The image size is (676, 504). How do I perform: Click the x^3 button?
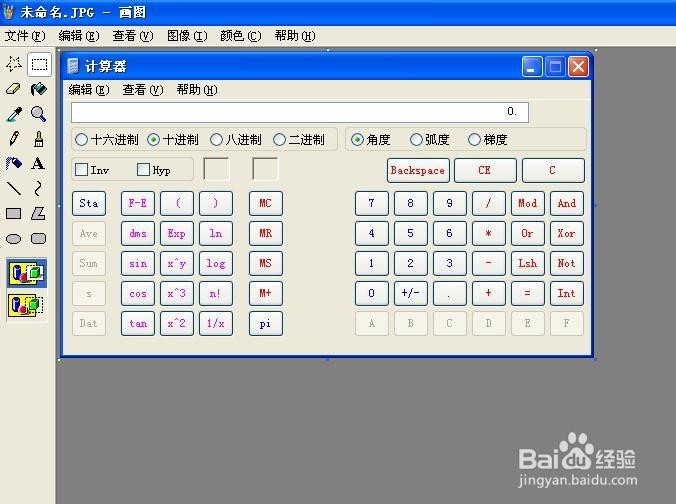tap(177, 294)
